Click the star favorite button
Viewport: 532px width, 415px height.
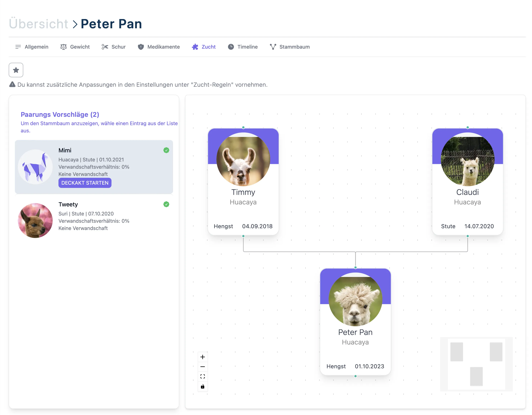click(x=16, y=70)
